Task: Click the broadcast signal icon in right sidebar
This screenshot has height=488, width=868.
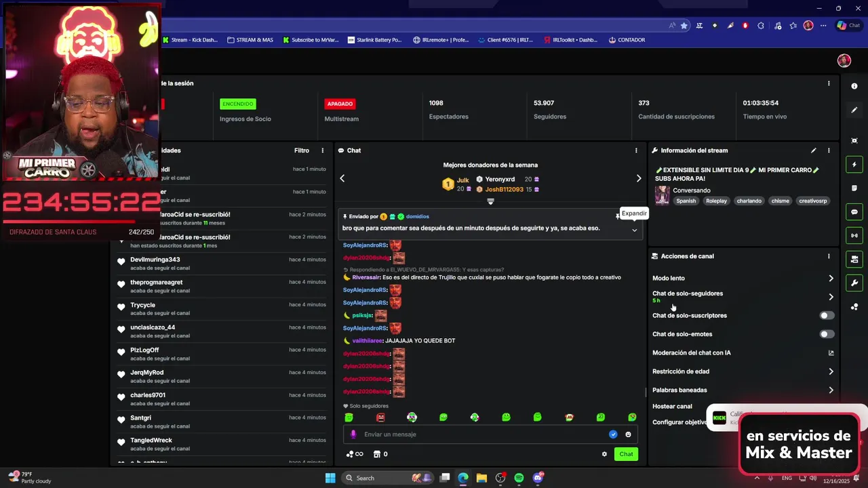Action: pos(854,236)
